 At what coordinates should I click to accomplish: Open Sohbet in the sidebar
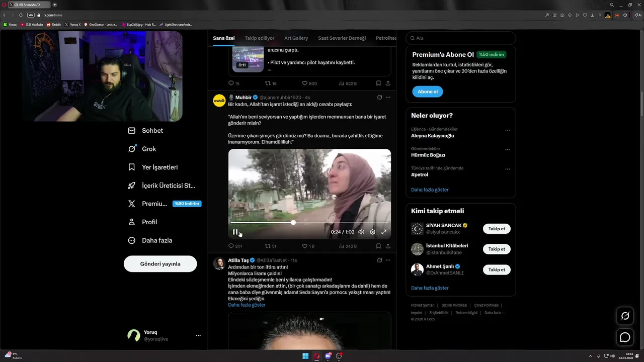click(x=145, y=130)
